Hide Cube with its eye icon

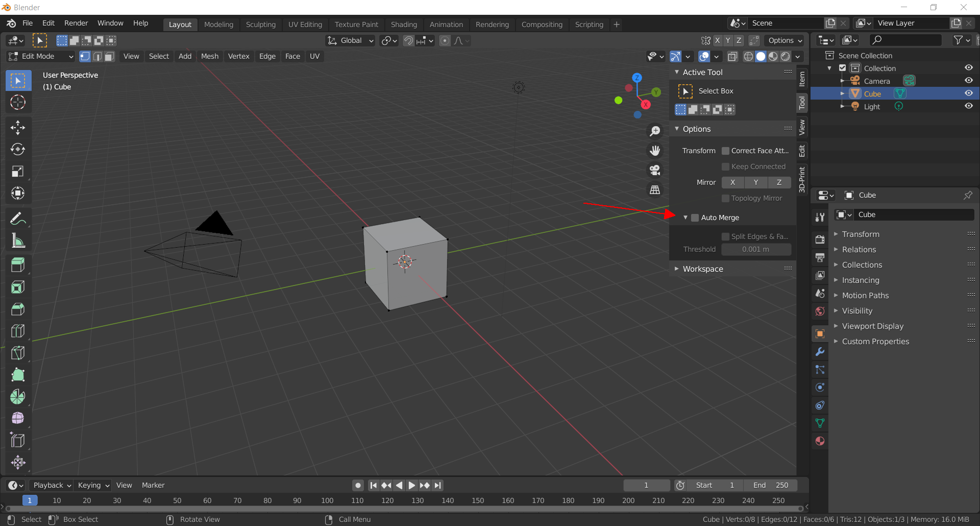pos(969,93)
